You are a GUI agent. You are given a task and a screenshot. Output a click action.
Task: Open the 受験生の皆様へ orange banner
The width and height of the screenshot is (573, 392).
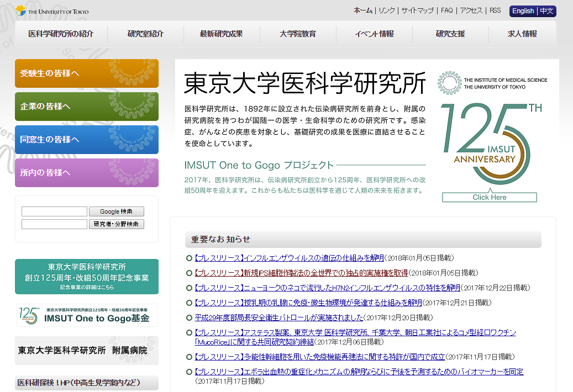pyautogui.click(x=87, y=73)
